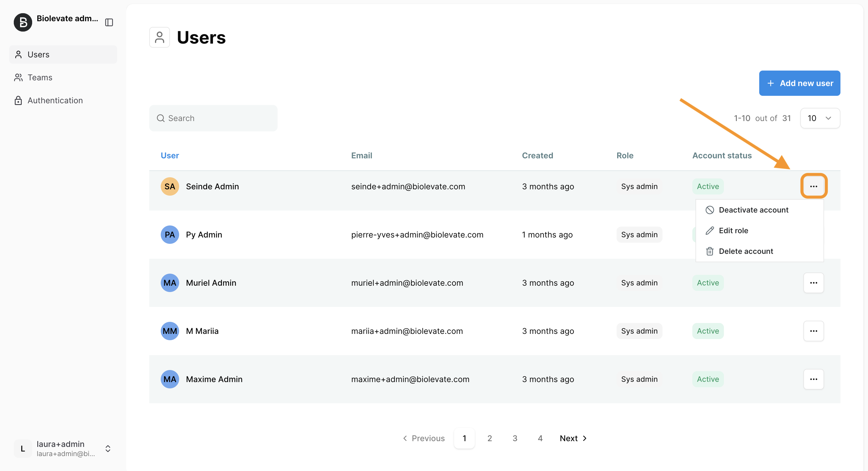
Task: Expand the laura+admin account switcher
Action: (108, 448)
